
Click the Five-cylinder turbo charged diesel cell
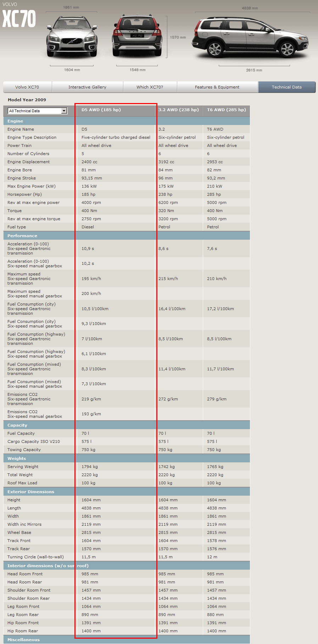point(116,137)
